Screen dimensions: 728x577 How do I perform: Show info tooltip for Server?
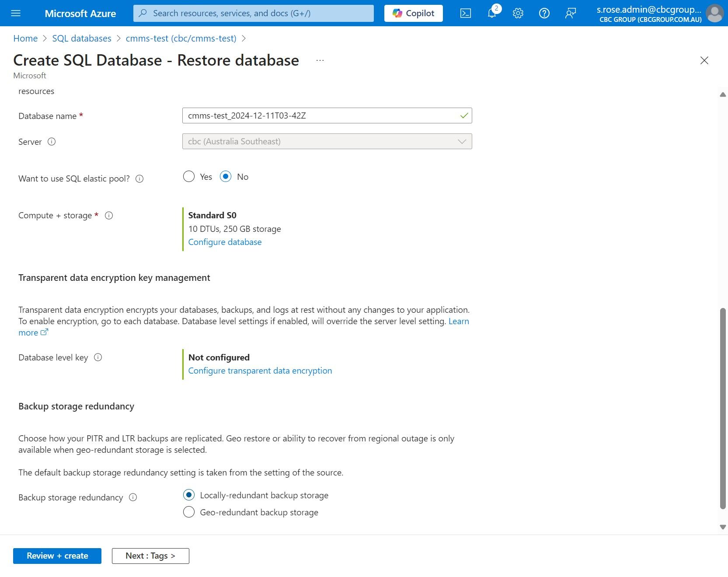pos(52,141)
